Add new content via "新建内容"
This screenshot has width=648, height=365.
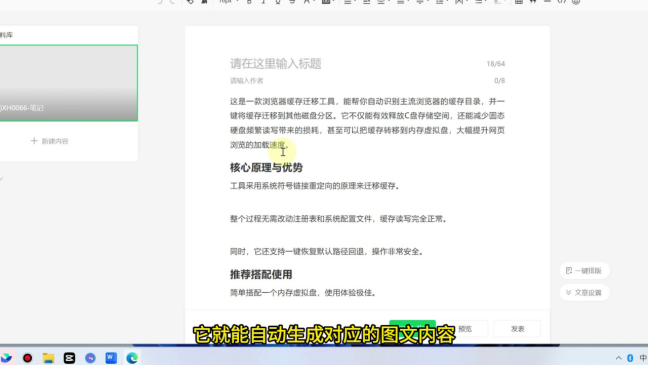click(50, 141)
